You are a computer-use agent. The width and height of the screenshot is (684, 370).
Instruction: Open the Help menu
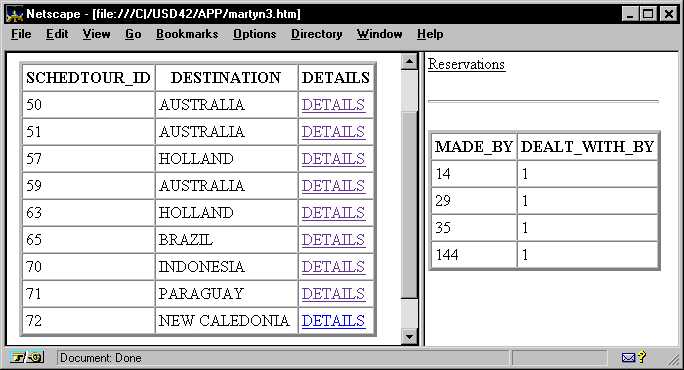pyautogui.click(x=430, y=34)
